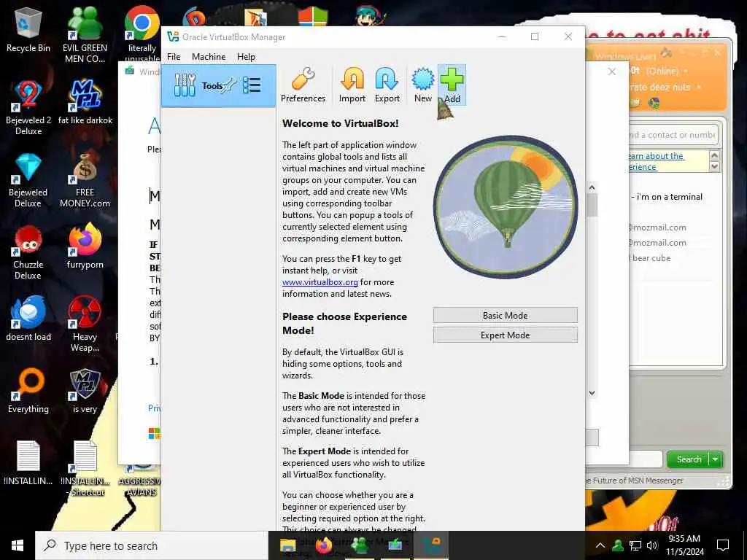
Task: Create a New virtual machine
Action: click(422, 85)
